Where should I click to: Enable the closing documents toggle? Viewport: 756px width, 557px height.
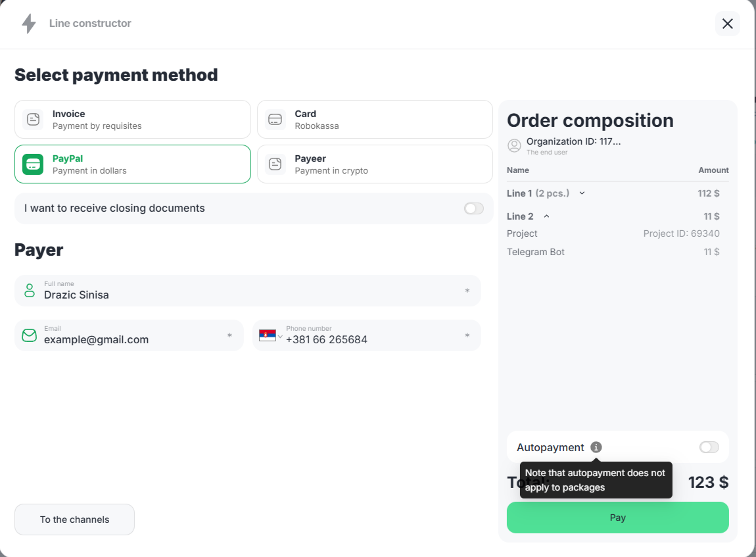473,208
